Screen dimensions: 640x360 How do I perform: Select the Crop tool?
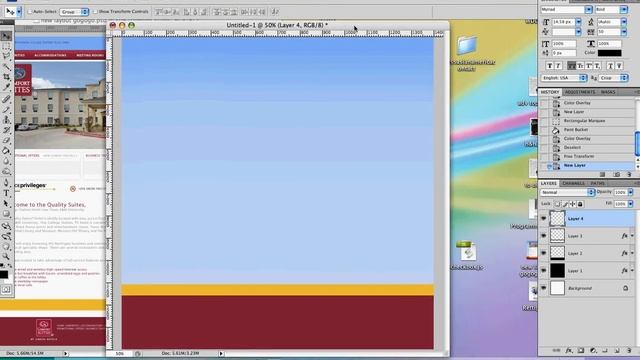6,77
